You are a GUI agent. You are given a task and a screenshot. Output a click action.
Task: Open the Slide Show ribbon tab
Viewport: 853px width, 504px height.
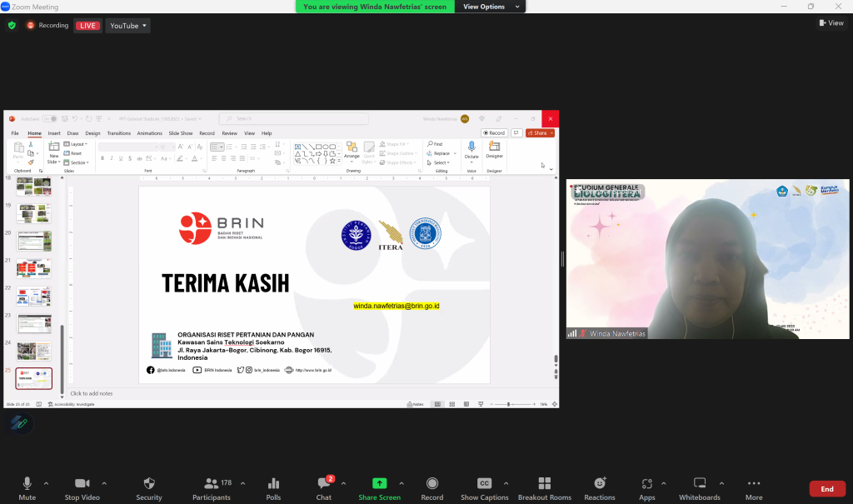pyautogui.click(x=181, y=133)
